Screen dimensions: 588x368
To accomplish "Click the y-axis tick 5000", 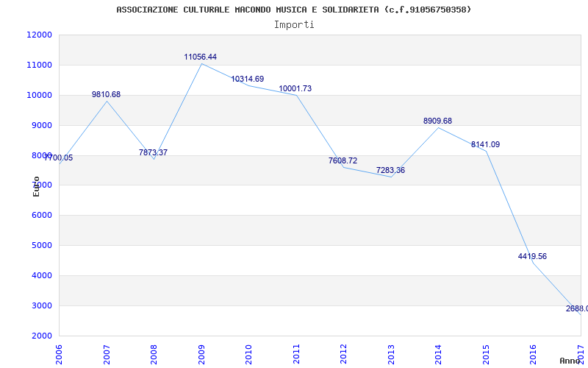I will pyautogui.click(x=41, y=246).
